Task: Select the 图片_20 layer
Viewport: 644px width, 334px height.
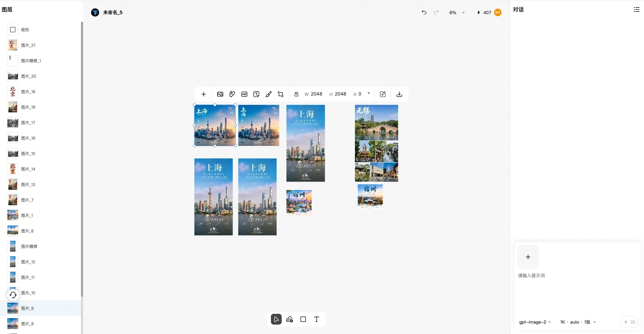Action: (40, 76)
